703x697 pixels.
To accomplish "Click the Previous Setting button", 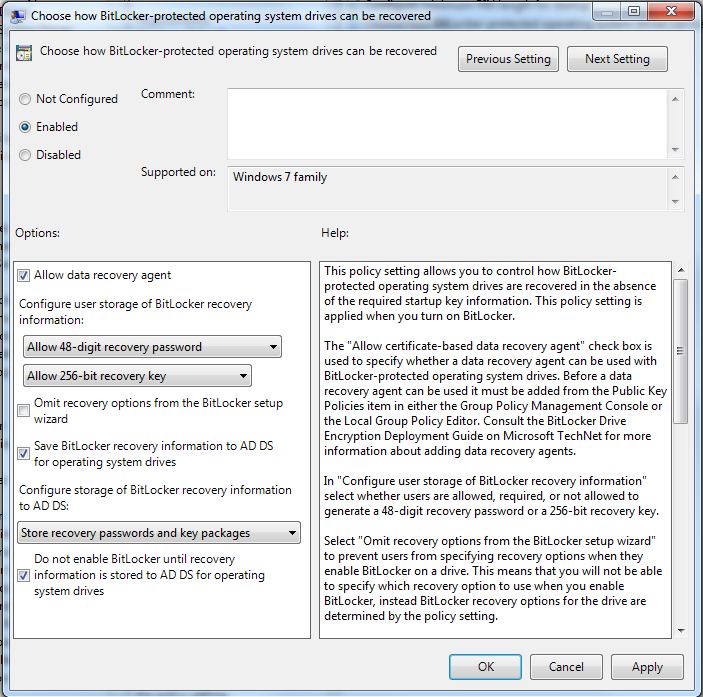I will point(508,59).
